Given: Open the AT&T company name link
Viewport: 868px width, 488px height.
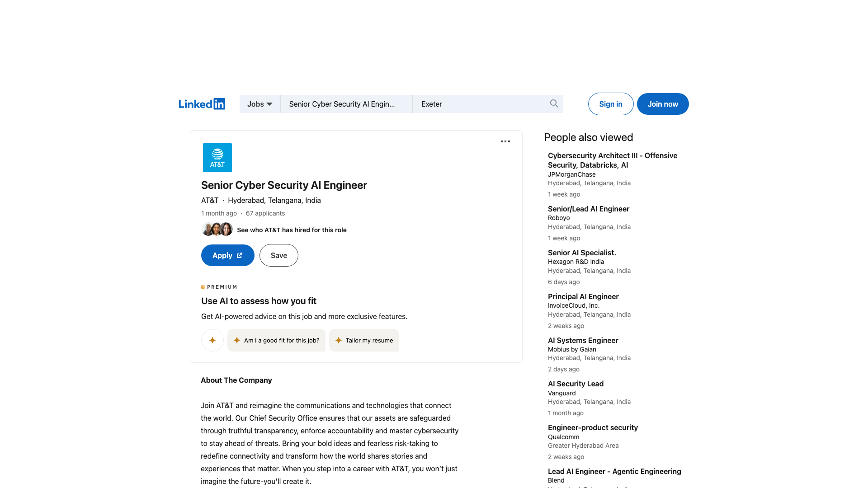Looking at the screenshot, I should pos(210,200).
